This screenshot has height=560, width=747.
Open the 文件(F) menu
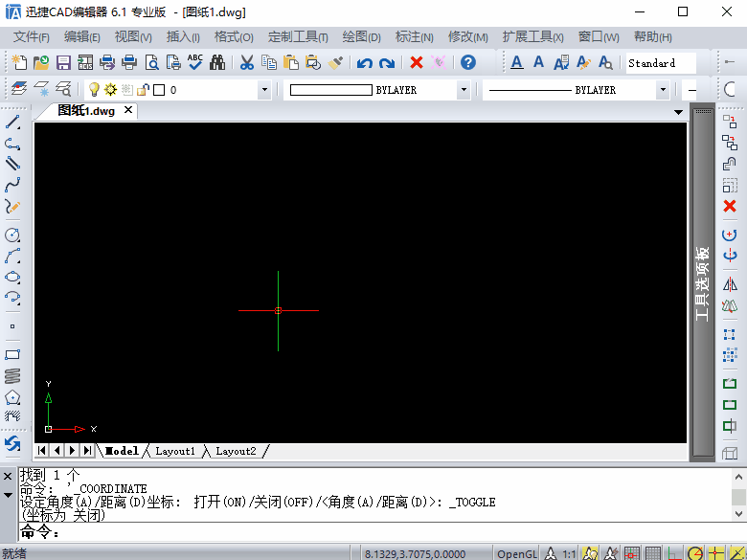pyautogui.click(x=32, y=37)
